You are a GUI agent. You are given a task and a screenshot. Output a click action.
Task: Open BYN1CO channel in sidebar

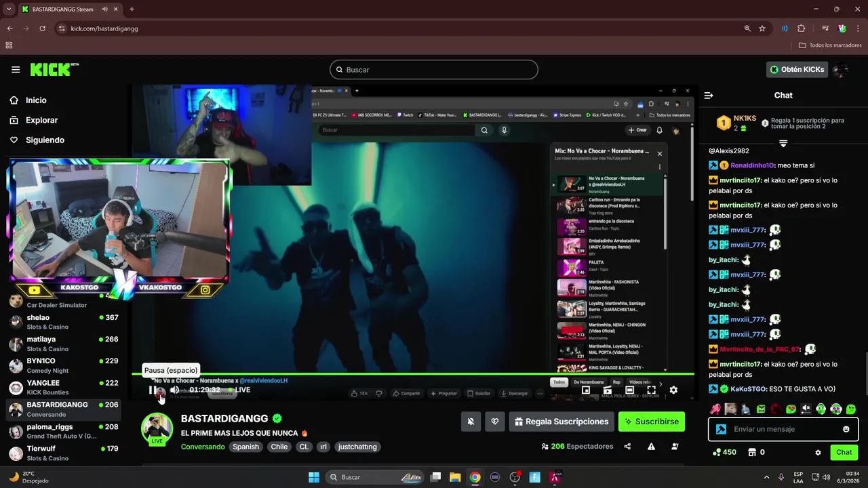[x=64, y=365]
